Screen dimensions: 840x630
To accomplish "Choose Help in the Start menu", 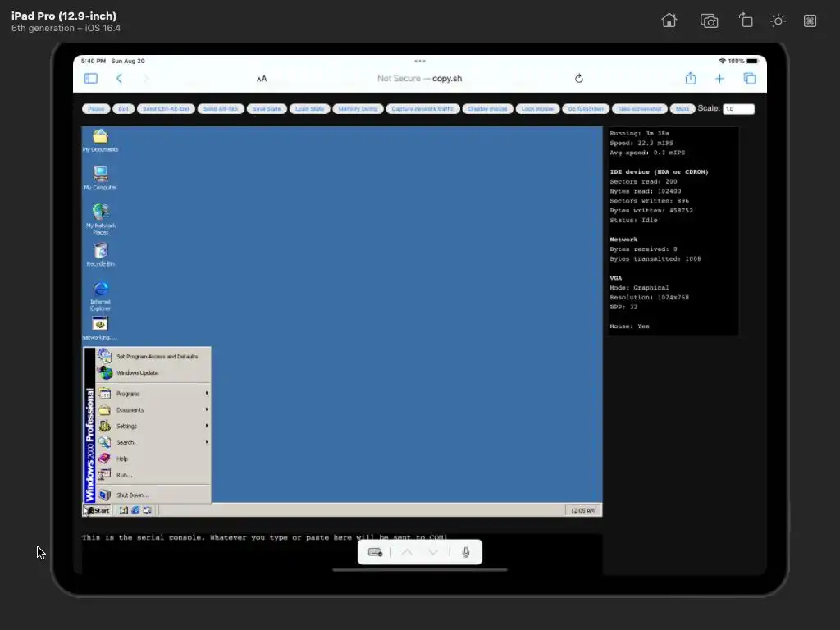I will coord(153,459).
